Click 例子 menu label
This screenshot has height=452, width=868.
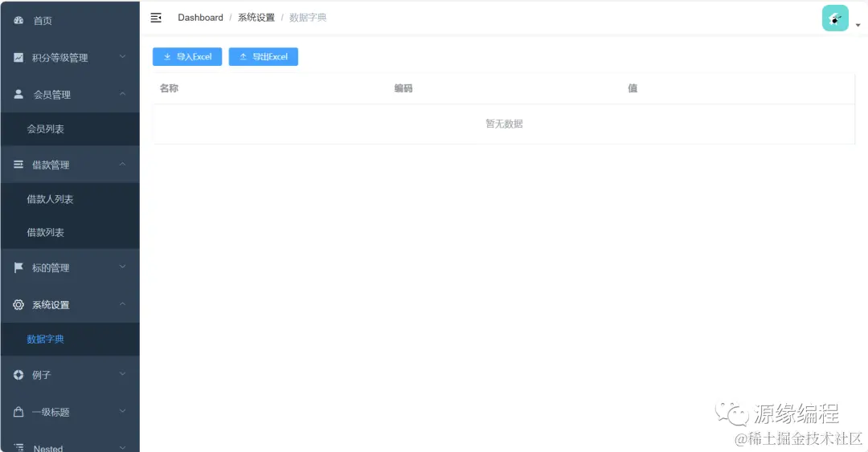42,375
